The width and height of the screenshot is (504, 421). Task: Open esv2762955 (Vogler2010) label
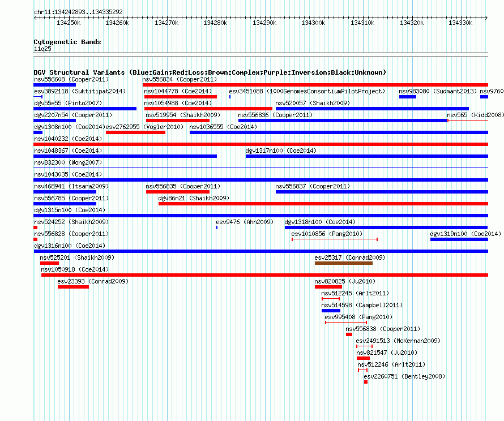point(144,127)
